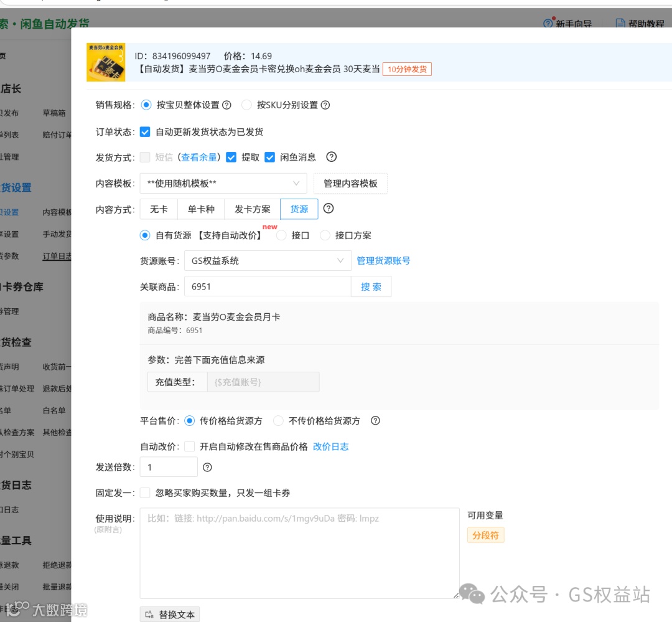This screenshot has height=622, width=672.
Task: Enable 开启自动修改在售商品价格 checkbox
Action: tap(189, 446)
